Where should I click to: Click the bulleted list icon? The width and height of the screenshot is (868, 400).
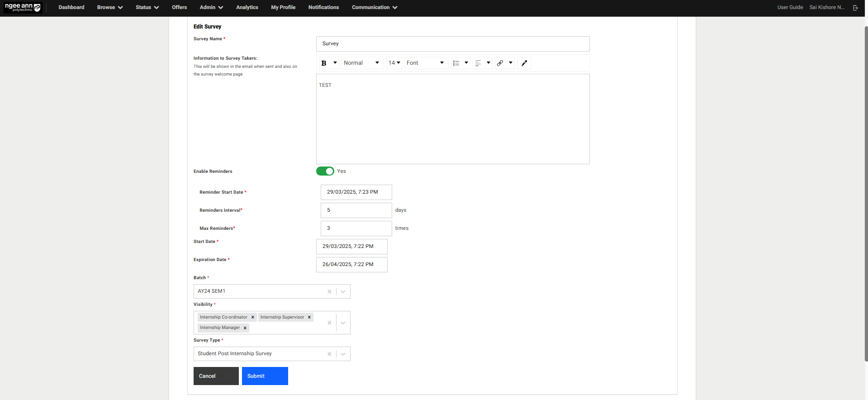(x=456, y=63)
